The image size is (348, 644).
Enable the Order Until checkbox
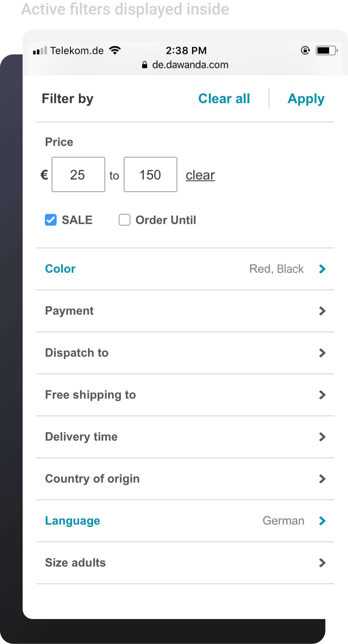(124, 220)
